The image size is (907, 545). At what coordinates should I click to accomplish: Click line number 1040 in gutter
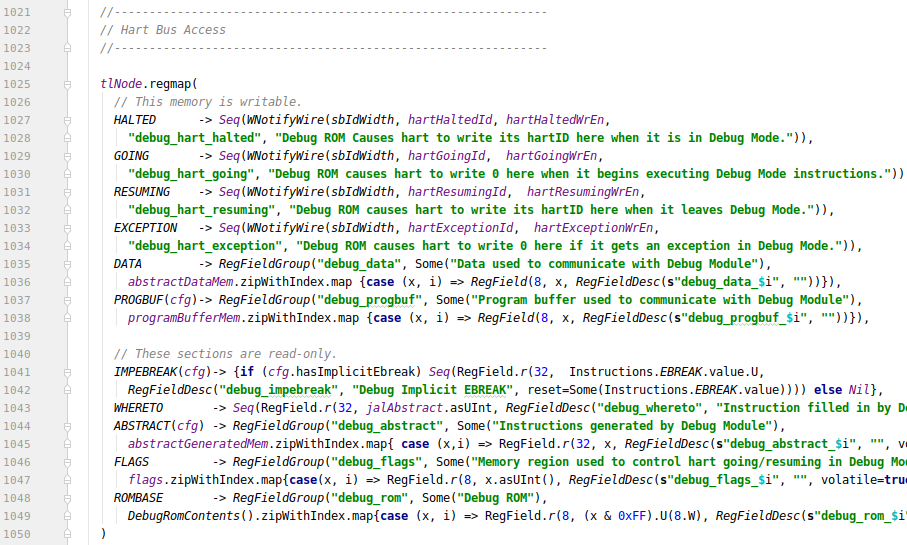pos(17,354)
